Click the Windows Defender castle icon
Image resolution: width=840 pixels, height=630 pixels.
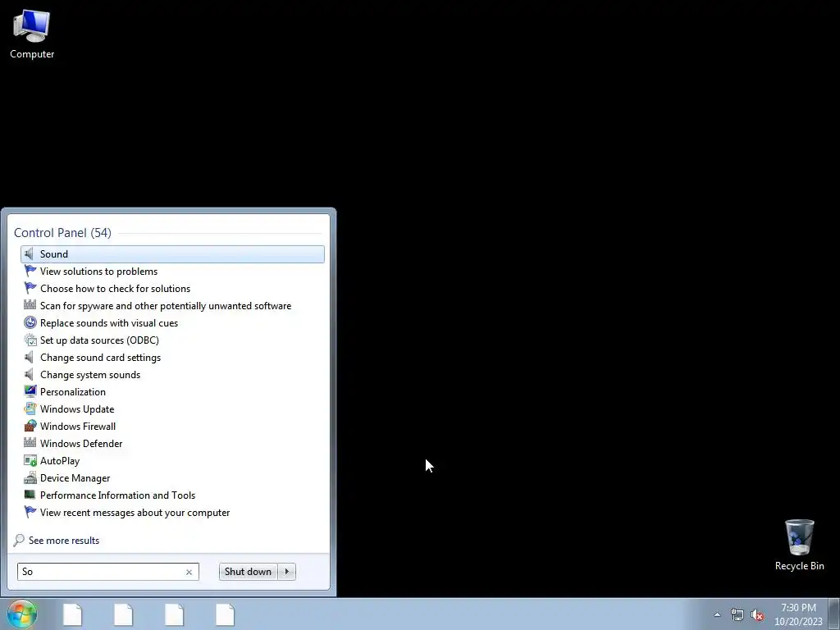[x=30, y=442]
